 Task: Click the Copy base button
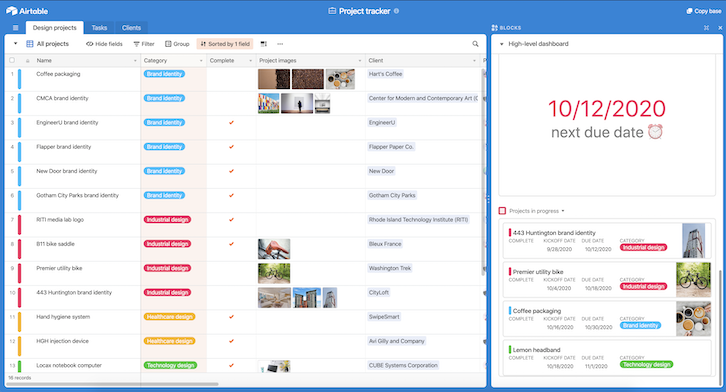[704, 11]
